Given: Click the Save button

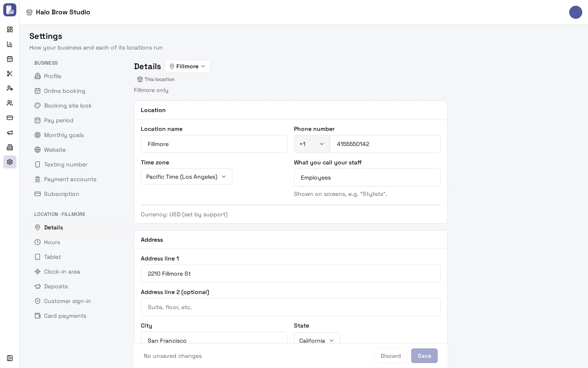Looking at the screenshot, I should point(424,356).
